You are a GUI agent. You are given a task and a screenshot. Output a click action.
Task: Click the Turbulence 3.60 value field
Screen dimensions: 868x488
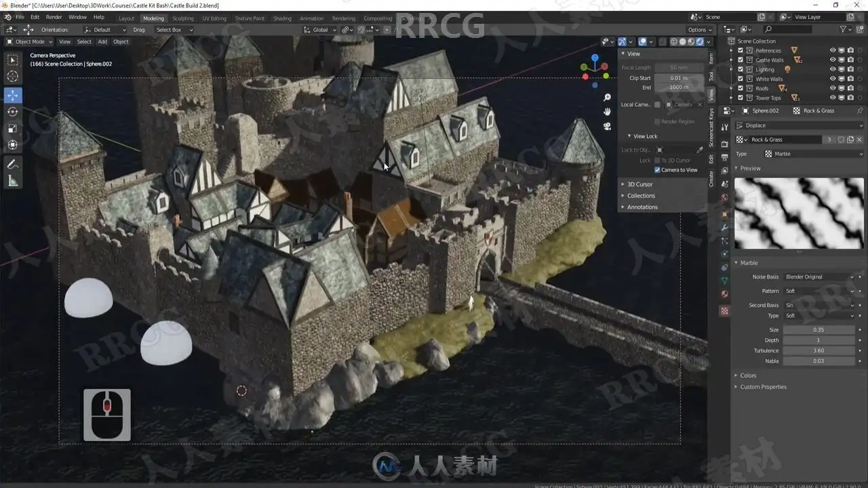[819, 350]
